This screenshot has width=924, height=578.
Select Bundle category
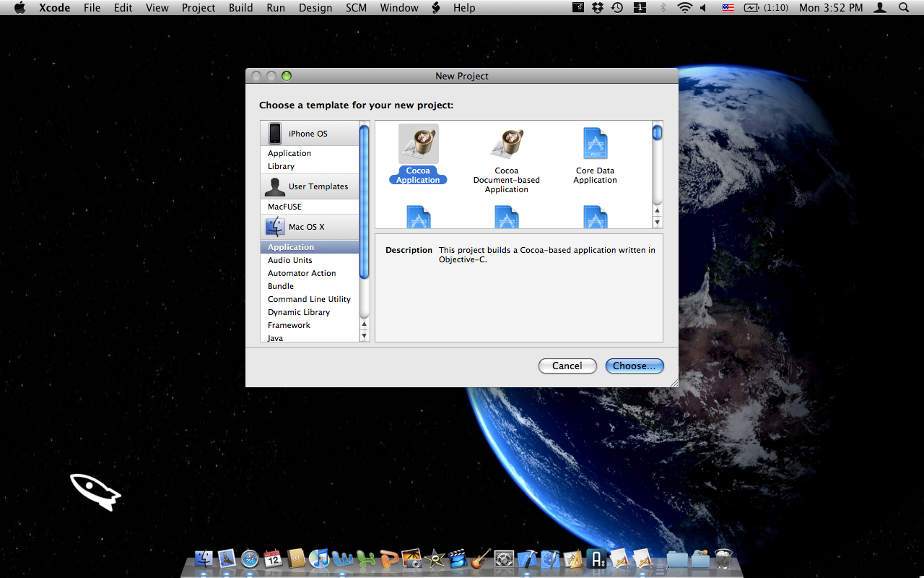(x=310, y=286)
